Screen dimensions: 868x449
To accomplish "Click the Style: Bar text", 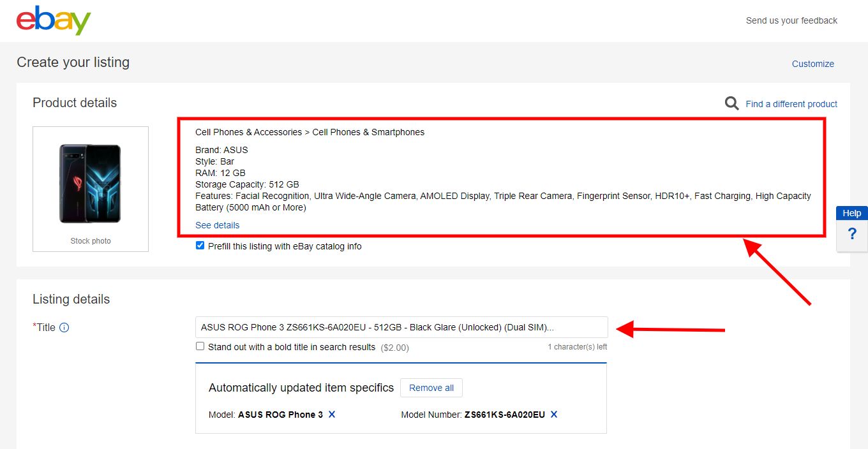I will click(x=214, y=161).
